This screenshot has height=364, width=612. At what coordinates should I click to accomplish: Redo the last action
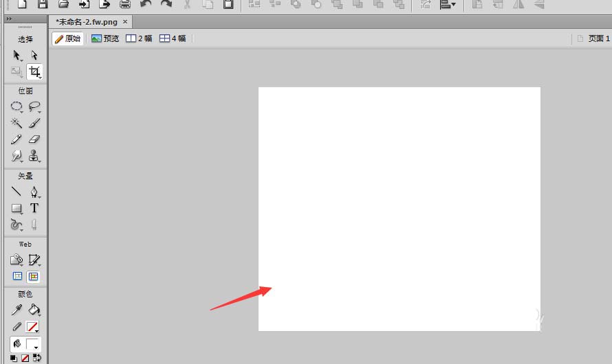point(166,4)
